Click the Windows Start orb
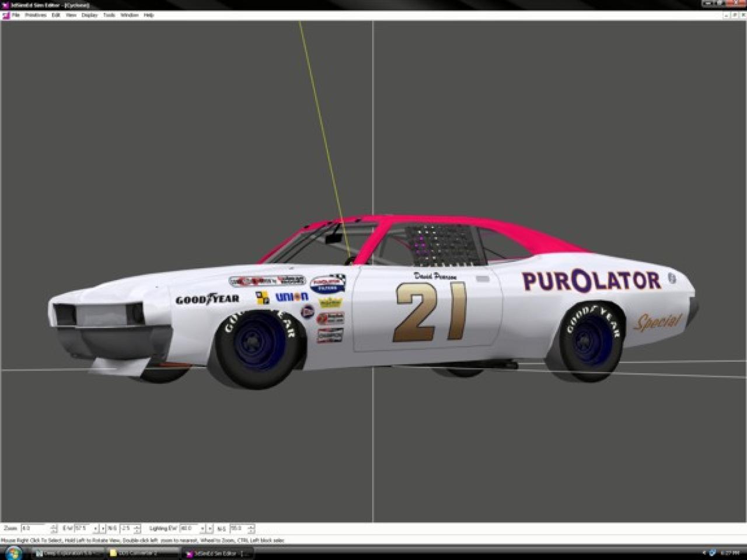The image size is (747, 560). [13, 552]
